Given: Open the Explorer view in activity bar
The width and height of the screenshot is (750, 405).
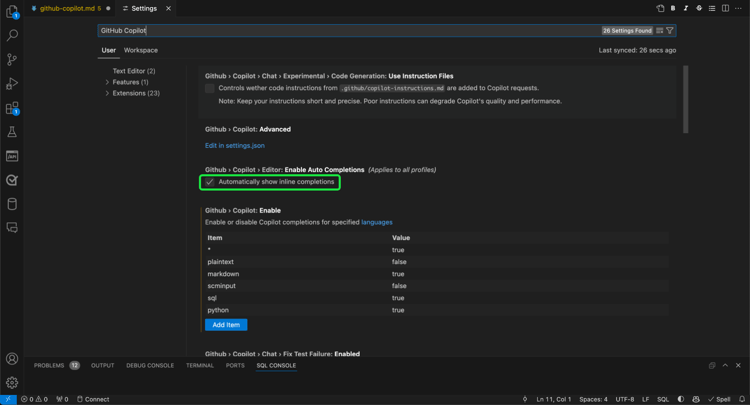Looking at the screenshot, I should click(12, 11).
